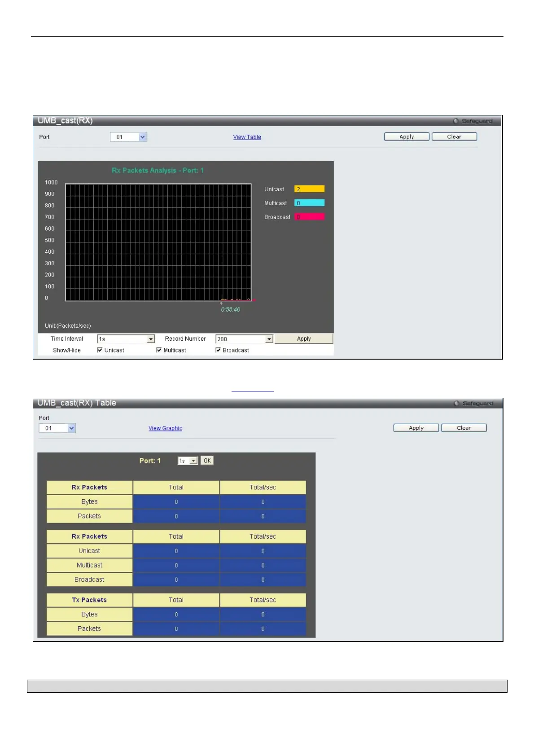Toggle the Broadcast checkbox
This screenshot has width=534, height=756.
tap(218, 350)
